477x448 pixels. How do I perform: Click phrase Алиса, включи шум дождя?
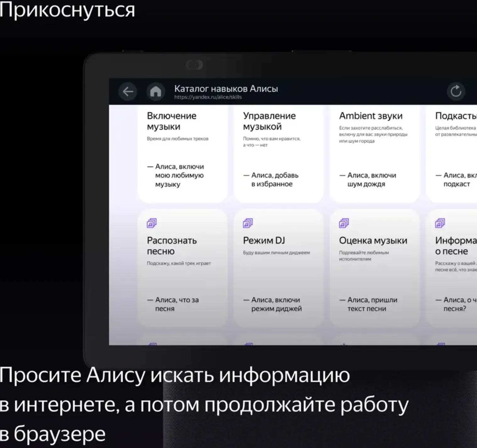(x=368, y=180)
